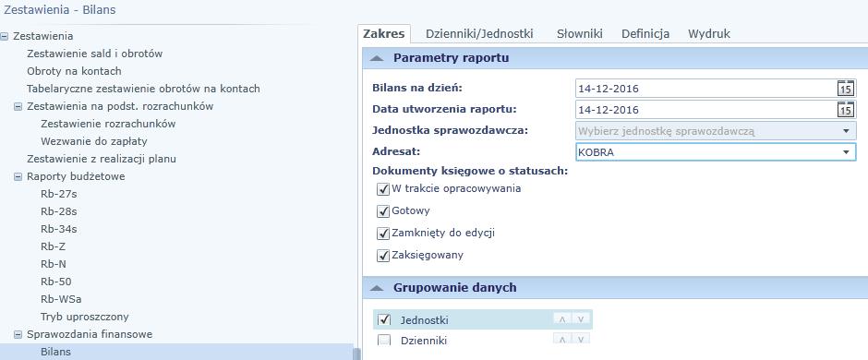This screenshot has height=360, width=868.
Task: Open Wezwanie do zapłaty
Action: (x=94, y=141)
